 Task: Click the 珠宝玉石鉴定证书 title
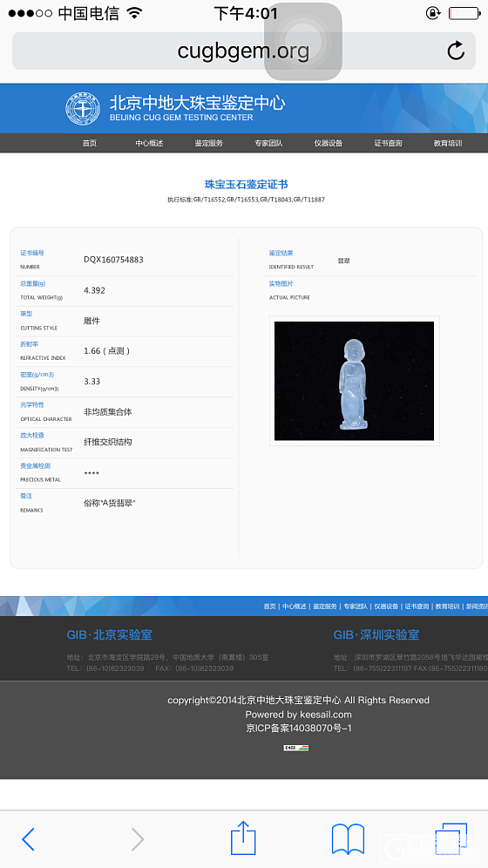pos(247,185)
